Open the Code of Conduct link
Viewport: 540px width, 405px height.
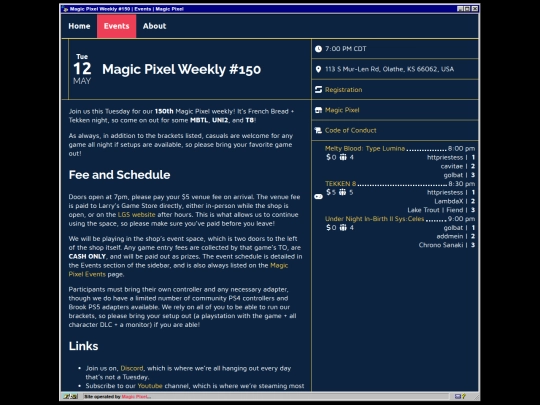pos(351,131)
